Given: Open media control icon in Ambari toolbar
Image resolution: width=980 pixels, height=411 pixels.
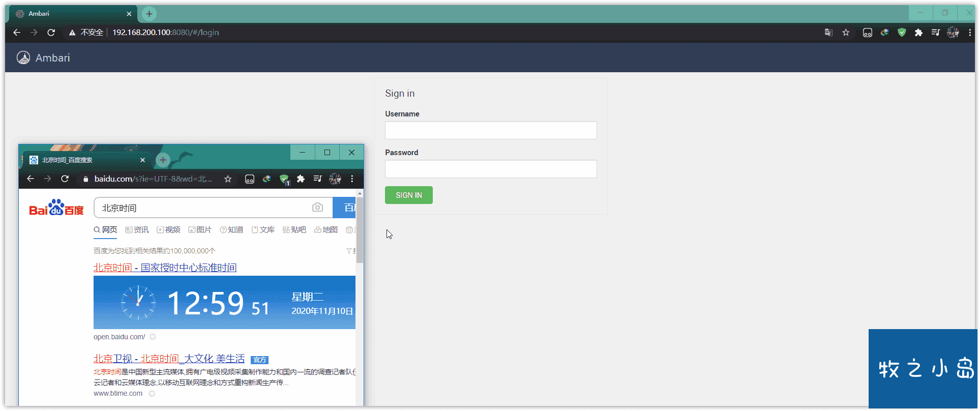Looking at the screenshot, I should (x=936, y=33).
